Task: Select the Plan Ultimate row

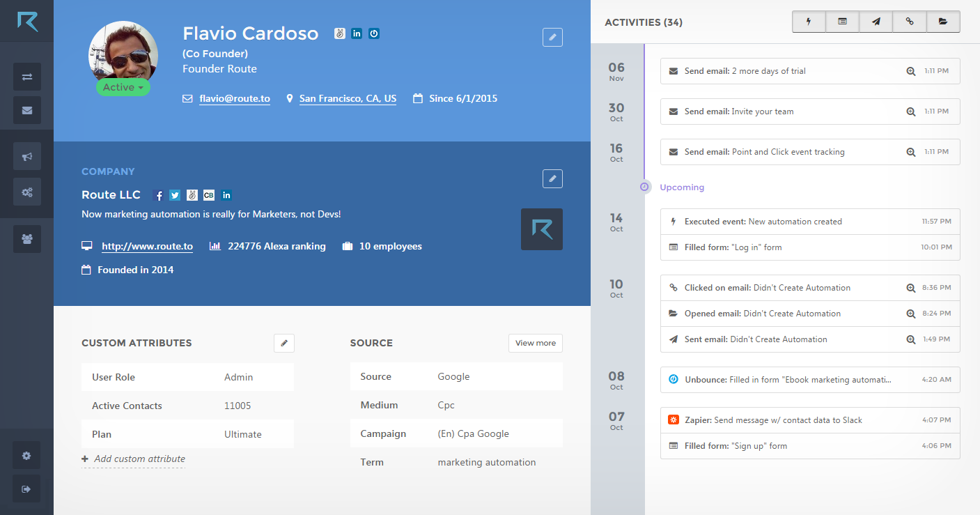Action: 188,434
